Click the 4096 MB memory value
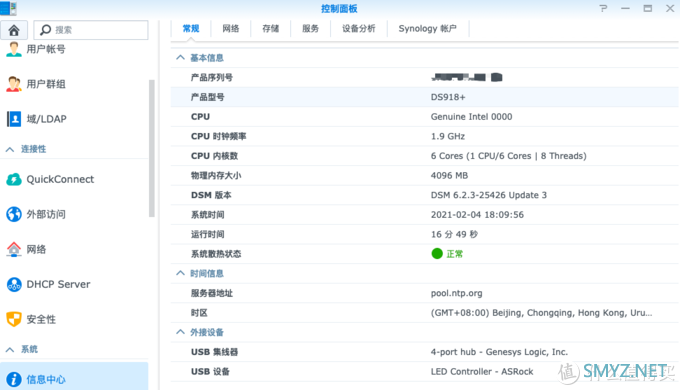This screenshot has width=680, height=390. [449, 176]
